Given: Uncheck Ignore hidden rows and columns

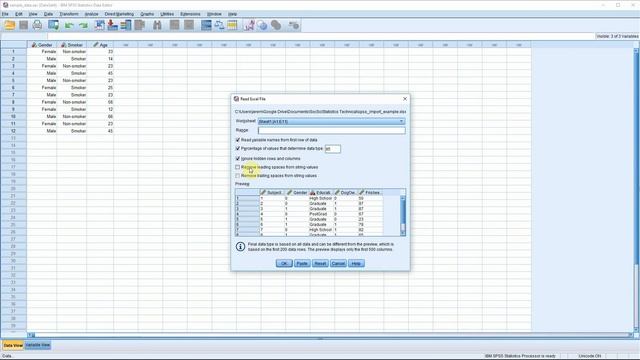Looking at the screenshot, I should (x=238, y=158).
